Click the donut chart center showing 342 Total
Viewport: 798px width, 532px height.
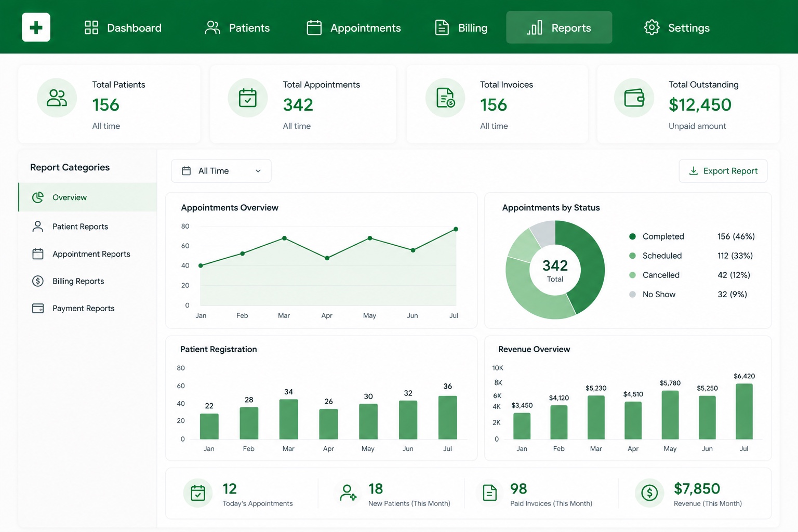(x=555, y=270)
